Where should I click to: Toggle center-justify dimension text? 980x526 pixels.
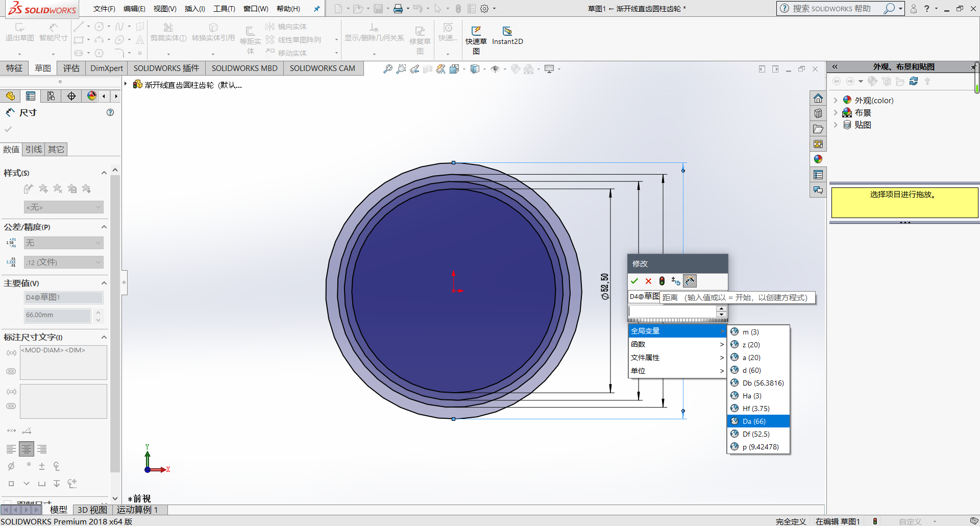27,449
